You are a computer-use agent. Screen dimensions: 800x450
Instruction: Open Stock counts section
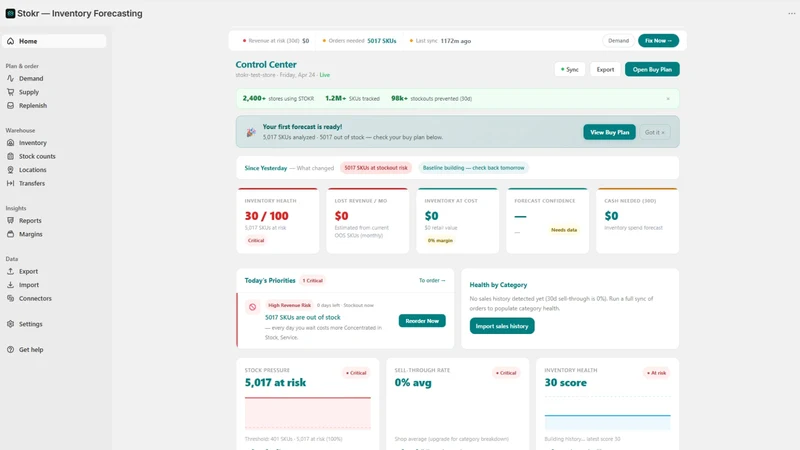pyautogui.click(x=37, y=156)
